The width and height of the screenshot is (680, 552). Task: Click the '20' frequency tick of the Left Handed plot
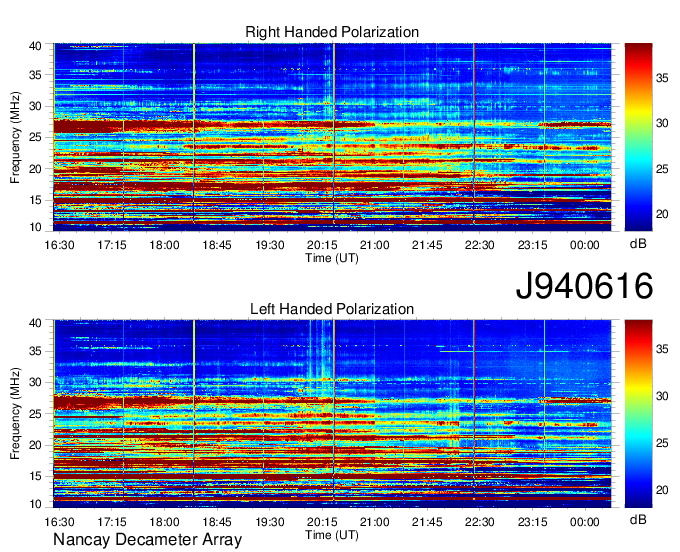pyautogui.click(x=35, y=445)
